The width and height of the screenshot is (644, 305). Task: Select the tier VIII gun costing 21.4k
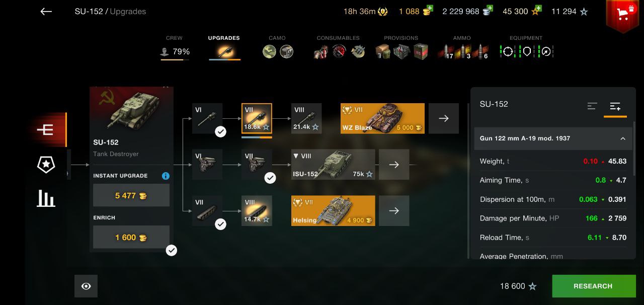coord(306,118)
